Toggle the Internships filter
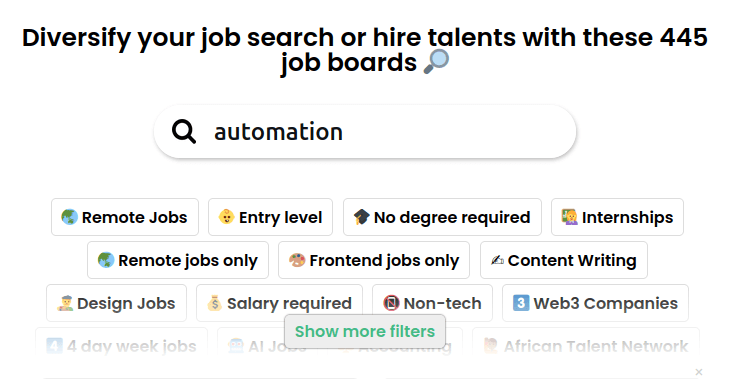This screenshot has width=739, height=379. click(x=617, y=217)
